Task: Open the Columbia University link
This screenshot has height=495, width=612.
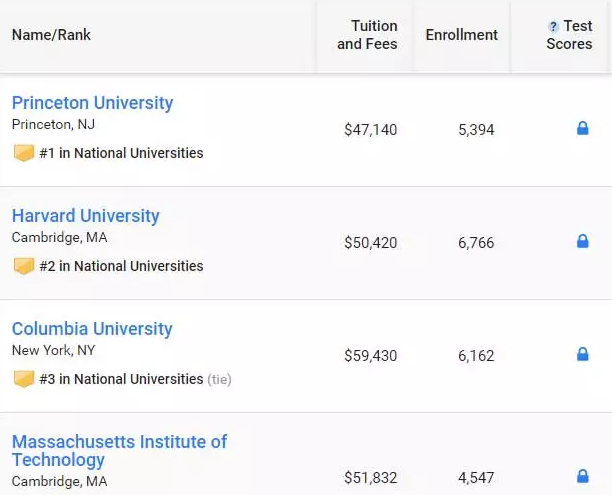Action: [x=92, y=329]
